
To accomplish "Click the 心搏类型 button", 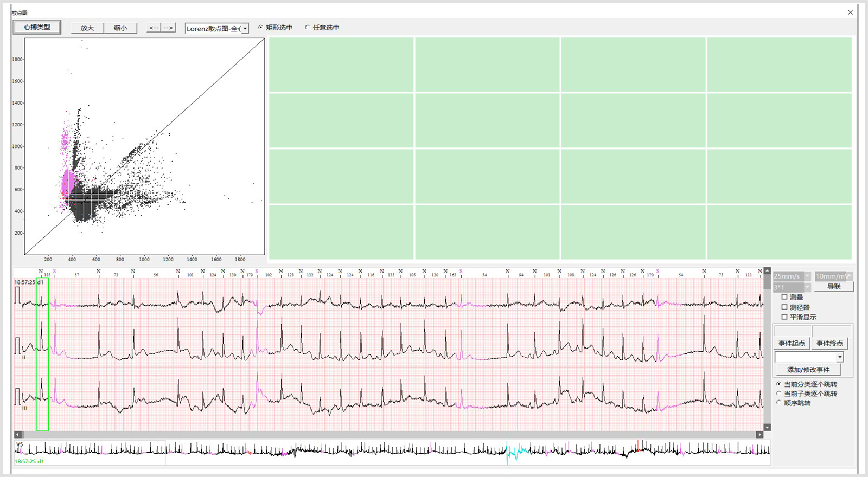I will pyautogui.click(x=37, y=27).
